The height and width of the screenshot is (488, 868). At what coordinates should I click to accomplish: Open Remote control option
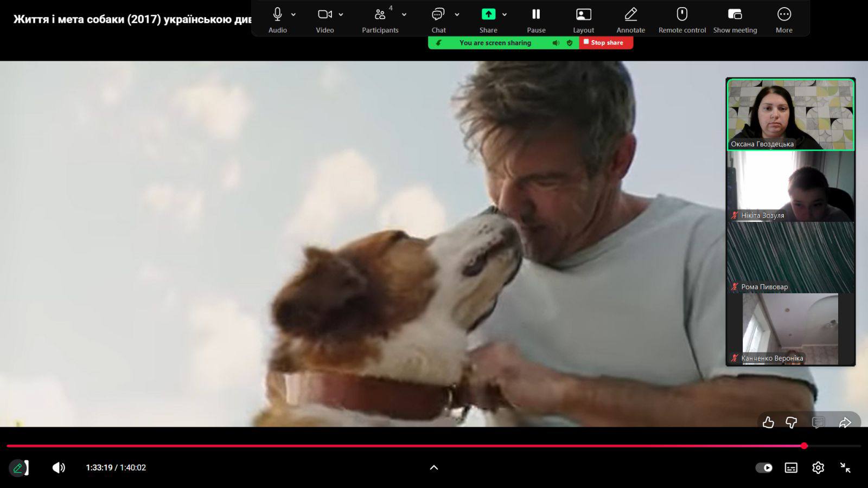coord(682,15)
